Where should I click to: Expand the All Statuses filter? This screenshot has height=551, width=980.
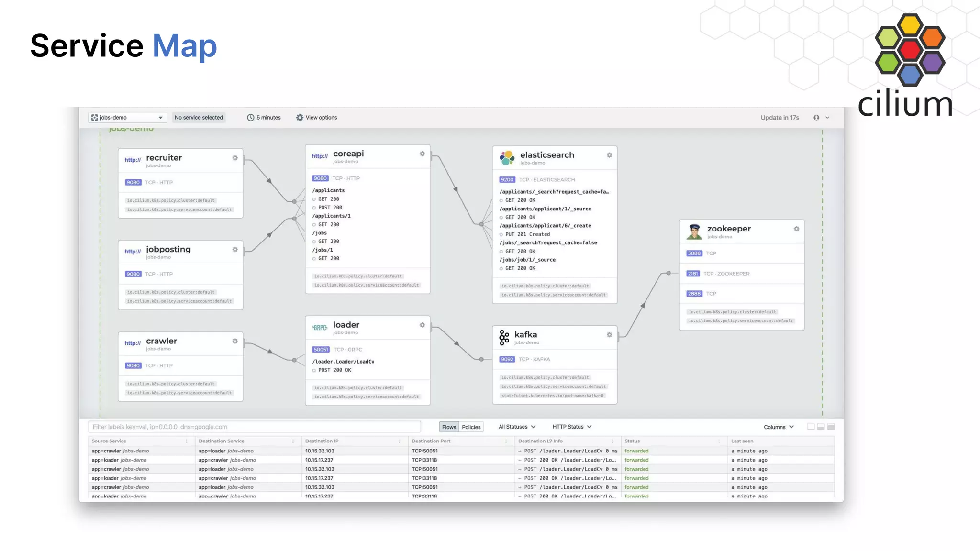tap(517, 427)
